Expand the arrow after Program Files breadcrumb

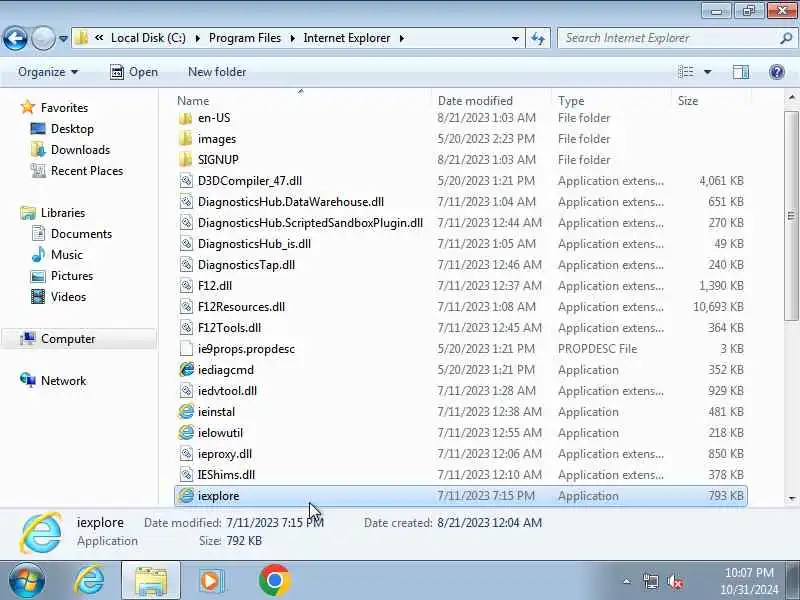293,38
